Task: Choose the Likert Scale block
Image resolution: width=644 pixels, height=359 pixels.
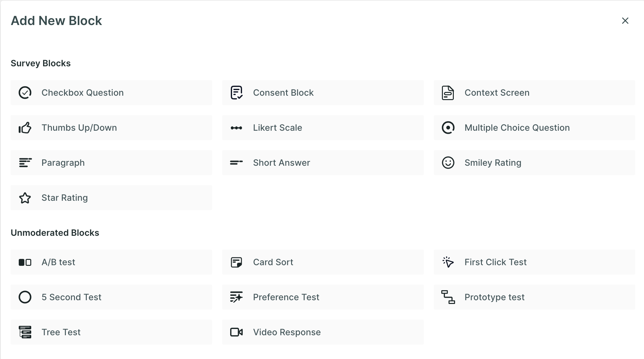Action: pyautogui.click(x=322, y=128)
